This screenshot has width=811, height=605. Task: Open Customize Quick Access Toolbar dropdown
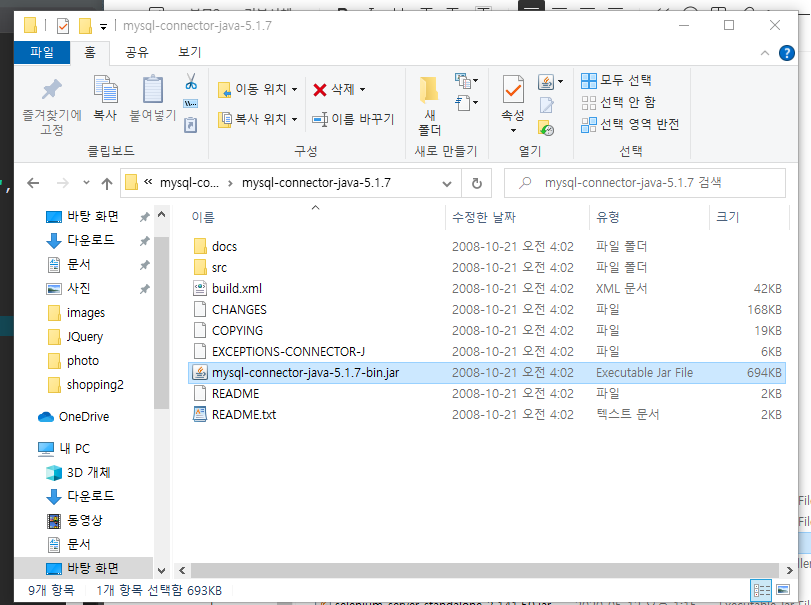[x=103, y=26]
